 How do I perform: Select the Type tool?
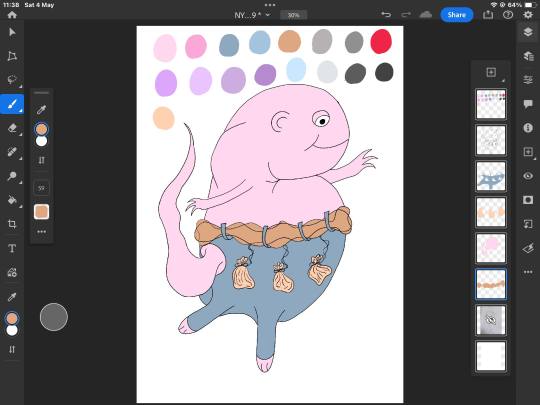12,248
